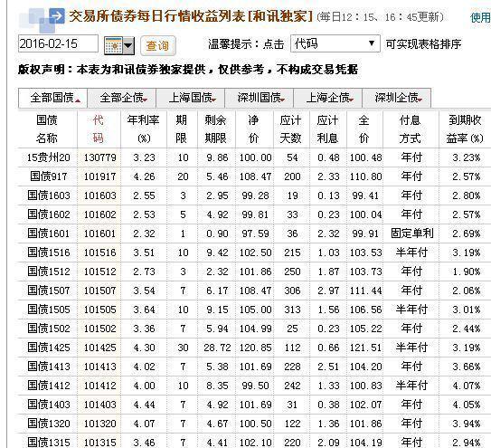Click the 国债名称 column header

pos(47,129)
